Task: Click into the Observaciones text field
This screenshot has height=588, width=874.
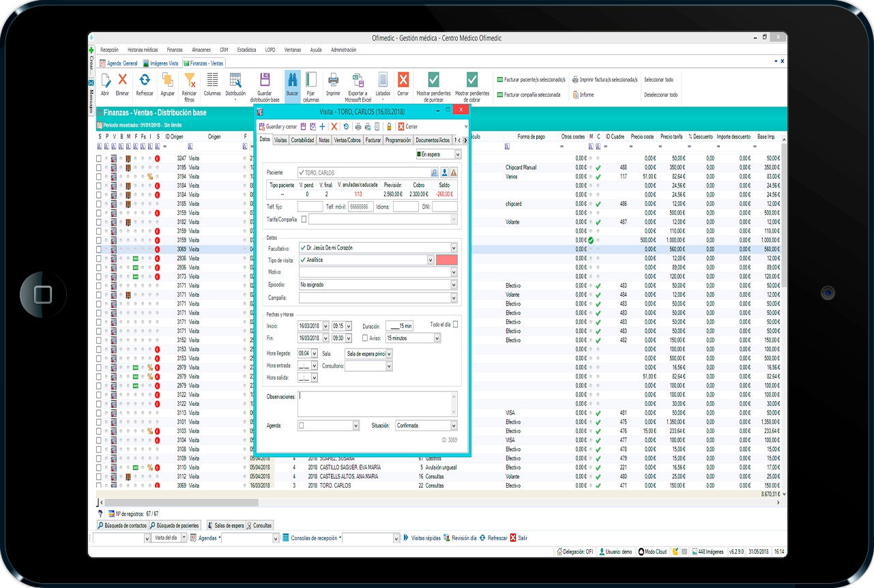Action: [377, 403]
